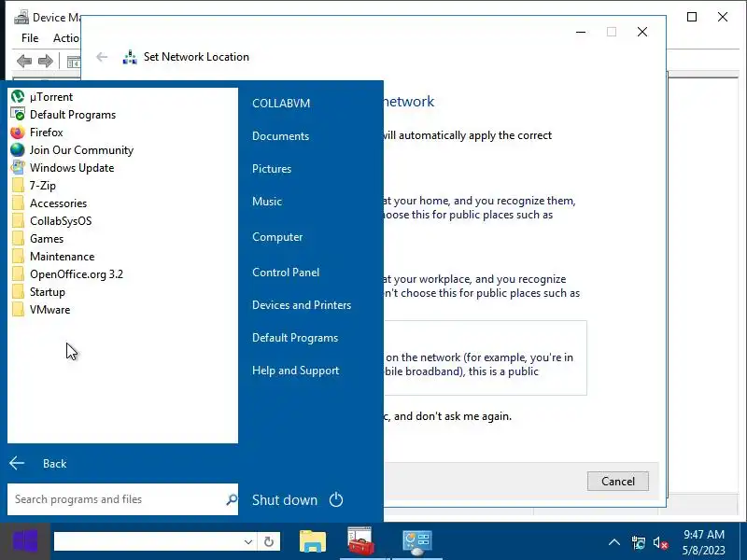This screenshot has width=747, height=560.
Task: Click the Back arrow in Device Manager toolbar
Action: (24, 61)
